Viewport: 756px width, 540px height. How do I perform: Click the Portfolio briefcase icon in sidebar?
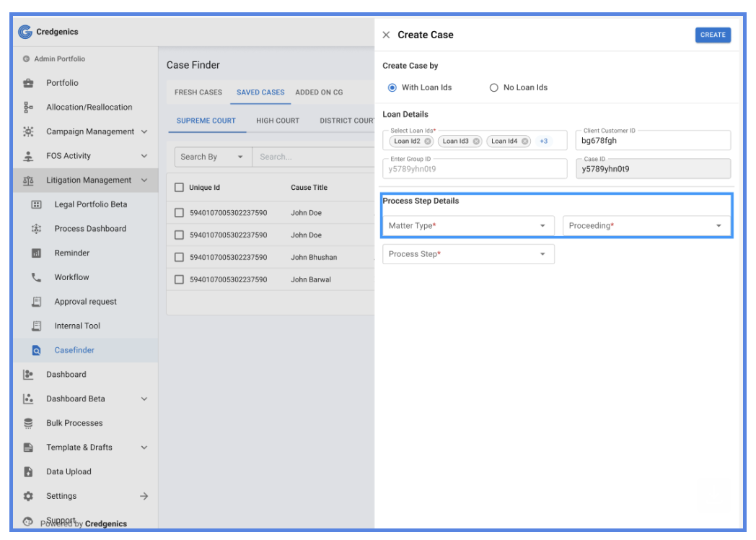[x=29, y=83]
